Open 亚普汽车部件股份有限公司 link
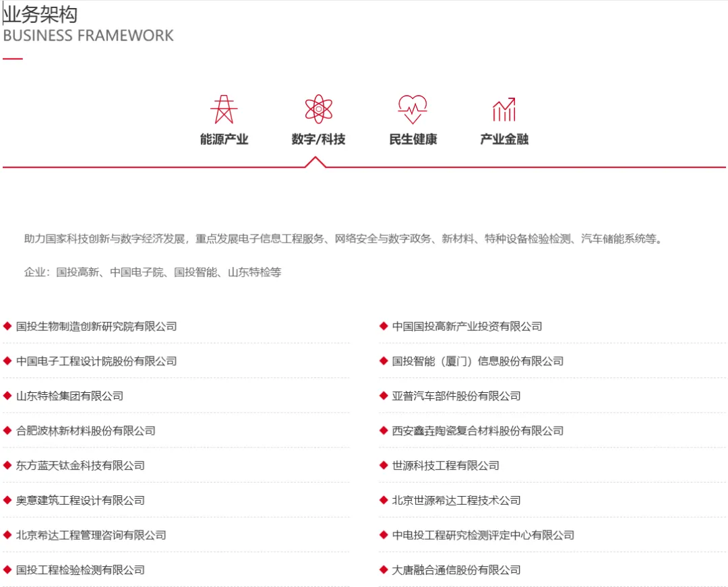This screenshot has height=587, width=728. pos(456,396)
